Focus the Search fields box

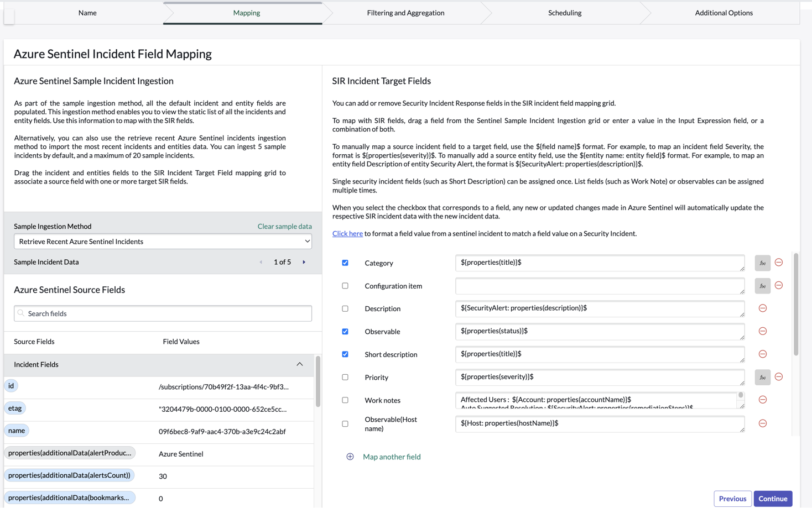tap(163, 313)
